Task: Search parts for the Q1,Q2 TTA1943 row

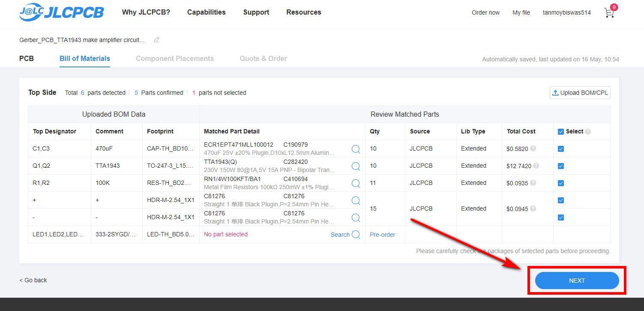Action: coord(356,166)
